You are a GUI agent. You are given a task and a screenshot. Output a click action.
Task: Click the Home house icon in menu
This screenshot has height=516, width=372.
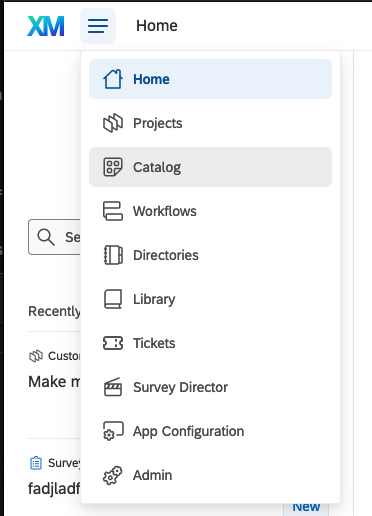tap(113, 79)
